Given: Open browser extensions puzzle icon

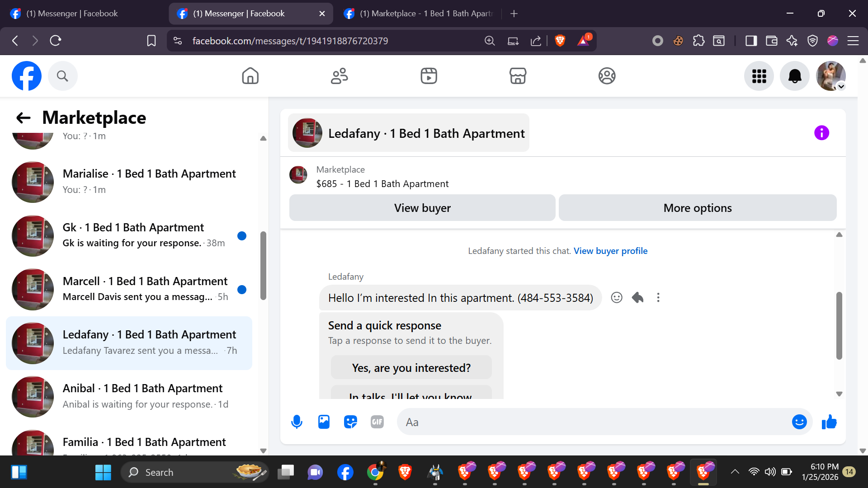Looking at the screenshot, I should [698, 41].
